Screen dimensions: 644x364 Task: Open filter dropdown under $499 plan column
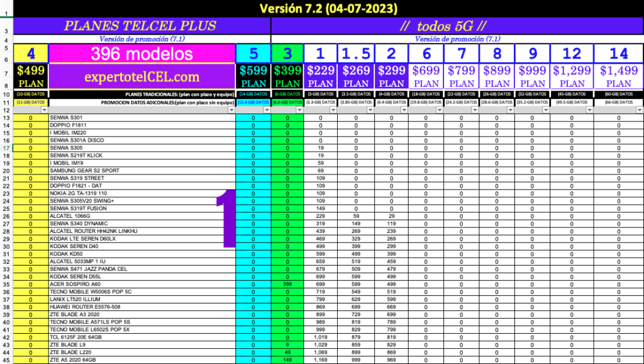point(45,110)
